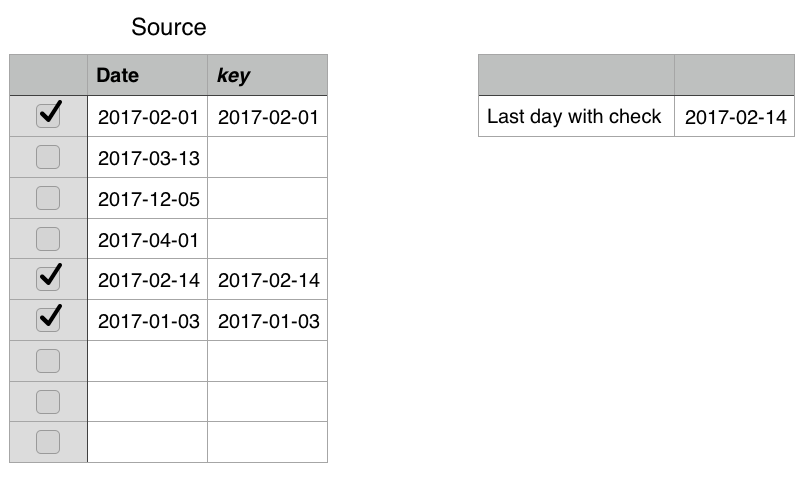Screen dimensions: 802x484
Task: Tick the checkbox beside 2017-04-01
Action: [x=48, y=239]
